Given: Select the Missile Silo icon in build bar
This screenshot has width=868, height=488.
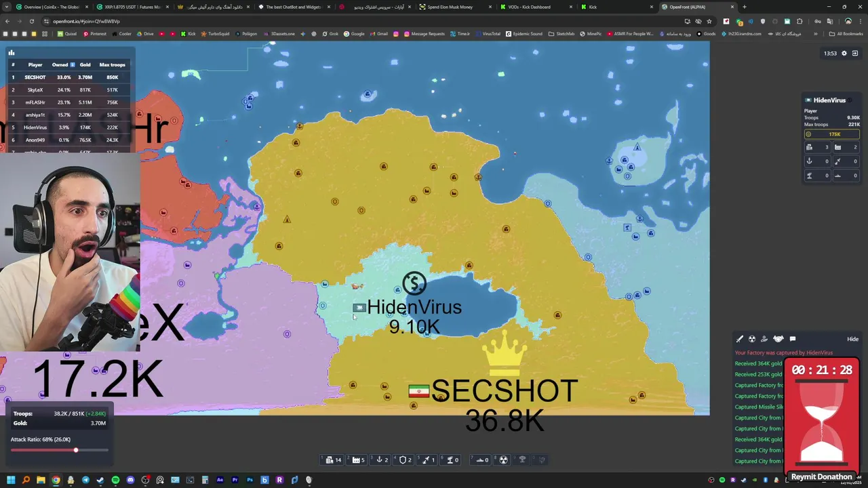Looking at the screenshot, I should (x=427, y=460).
